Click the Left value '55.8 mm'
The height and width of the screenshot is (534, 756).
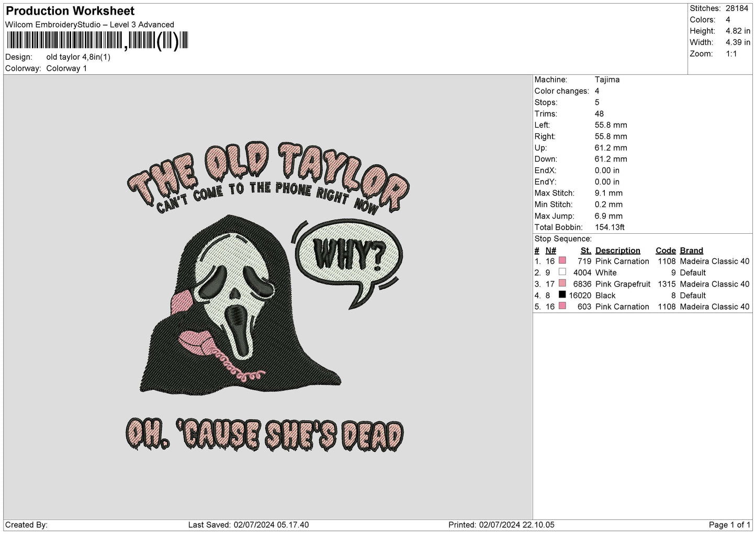coord(611,125)
